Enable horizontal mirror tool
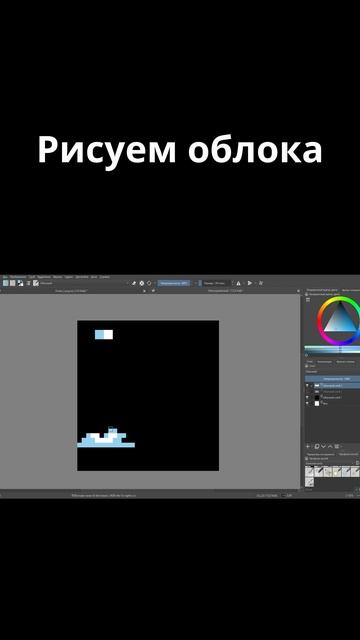 238,283
